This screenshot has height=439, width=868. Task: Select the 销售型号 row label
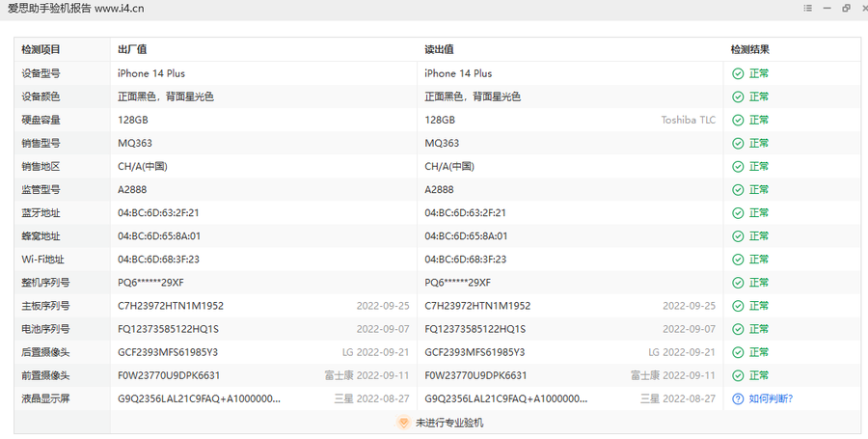tap(41, 144)
